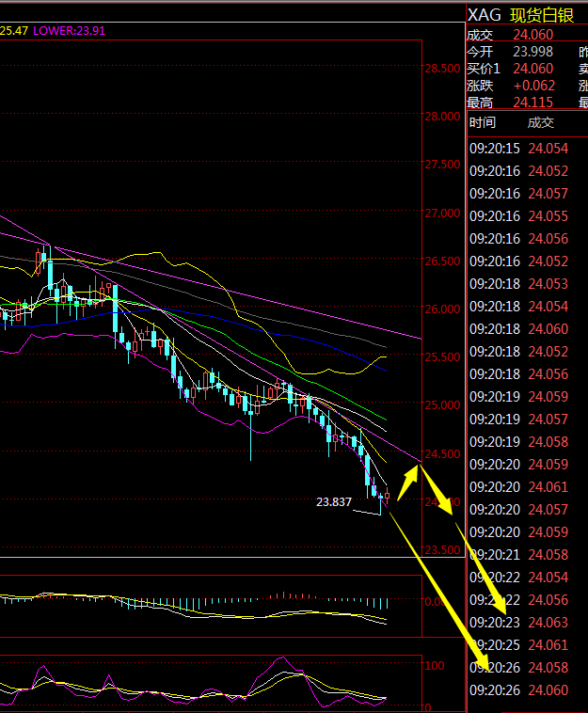Select tick row 09:20:19 priced 24.059
Screen dimensions: 588x713
coord(519,397)
